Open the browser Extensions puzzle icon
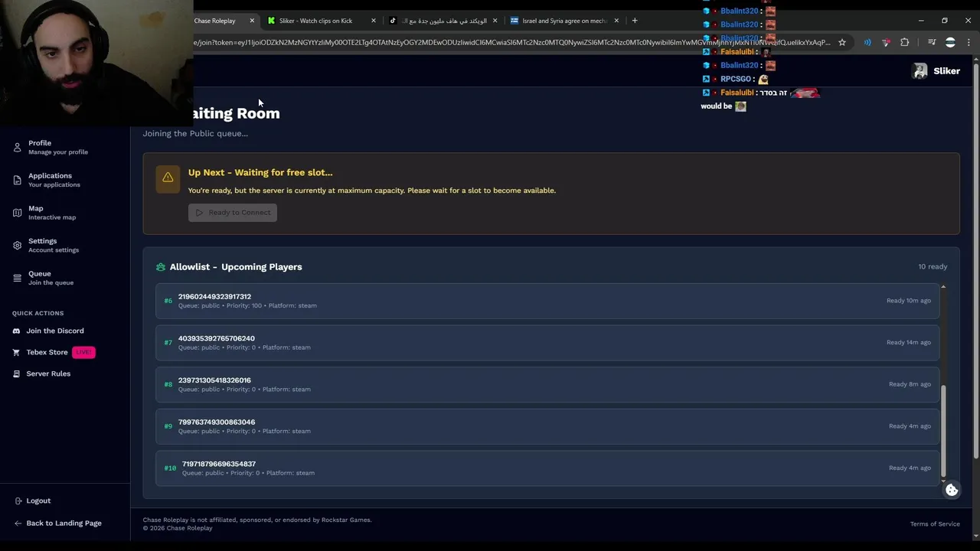This screenshot has width=980, height=551. (904, 42)
